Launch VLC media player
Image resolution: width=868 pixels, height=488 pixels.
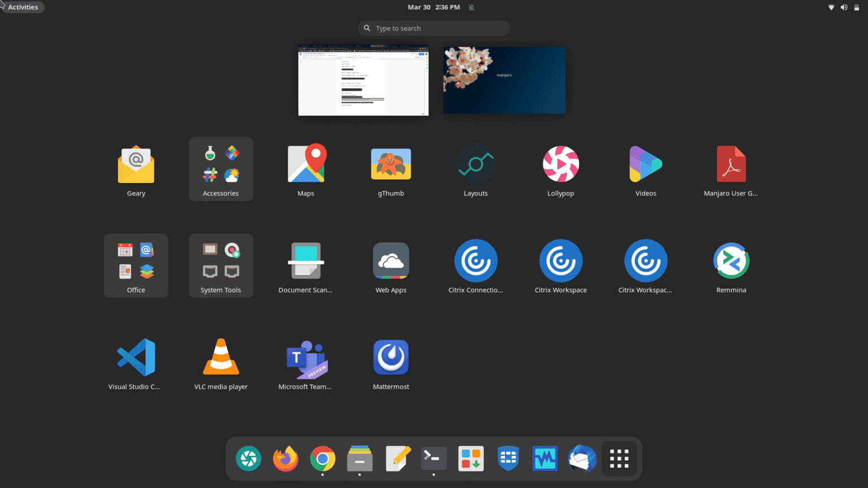click(x=221, y=357)
